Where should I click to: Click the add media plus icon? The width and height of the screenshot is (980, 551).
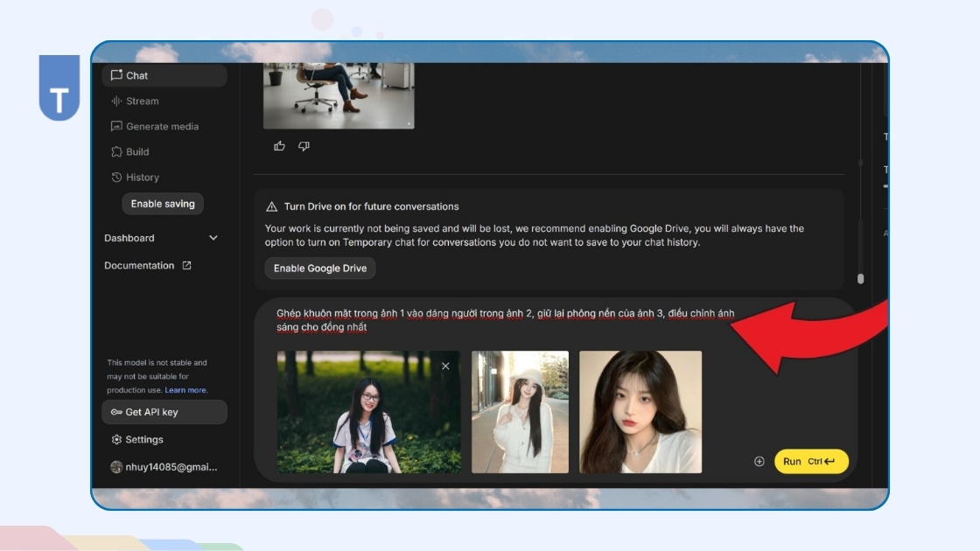point(759,462)
